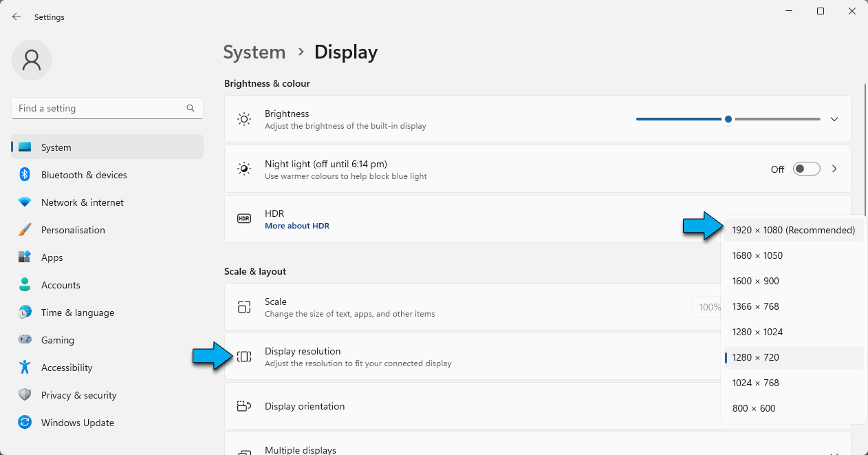Screen dimensions: 868x455
Task: Click the System breadcrumb link
Action: (x=254, y=52)
